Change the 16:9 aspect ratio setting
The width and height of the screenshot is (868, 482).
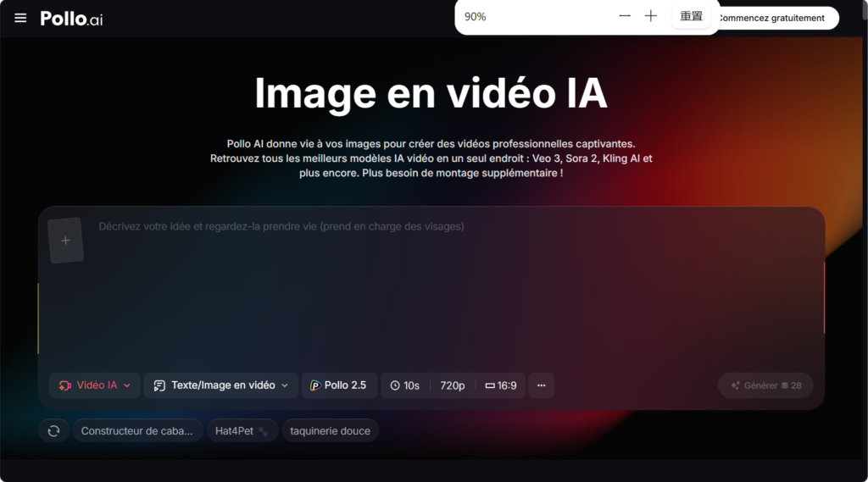(x=501, y=385)
